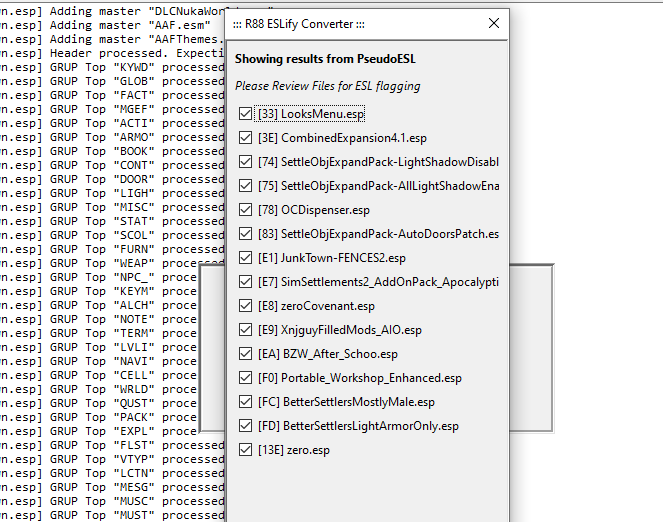Uncheck JunkTown-FENCES2.esp checkbox

click(x=246, y=258)
